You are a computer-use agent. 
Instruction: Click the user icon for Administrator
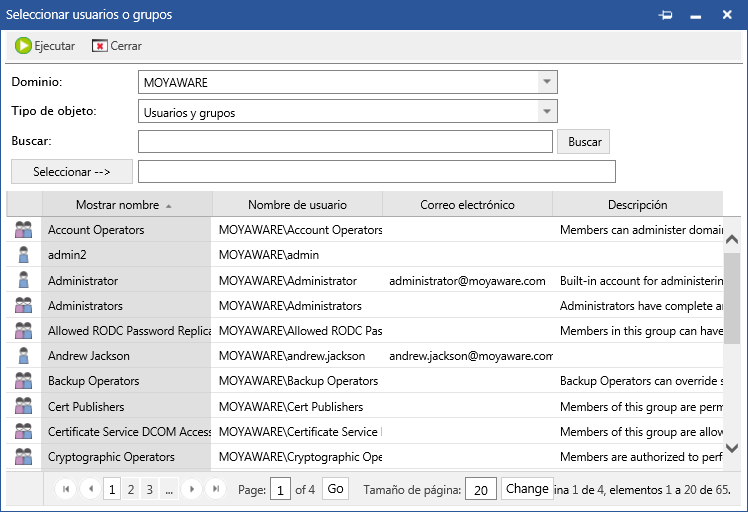click(x=23, y=280)
